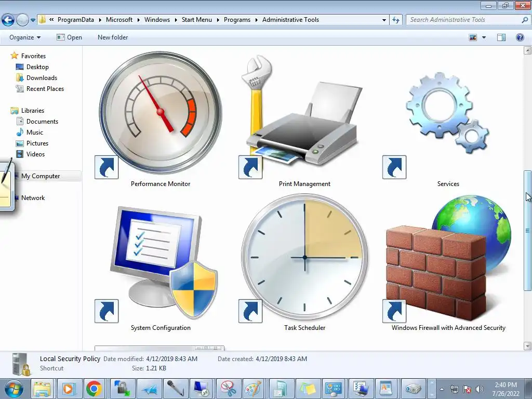Expand the address bar history dropdown
This screenshot has width=532, height=399.
point(384,20)
